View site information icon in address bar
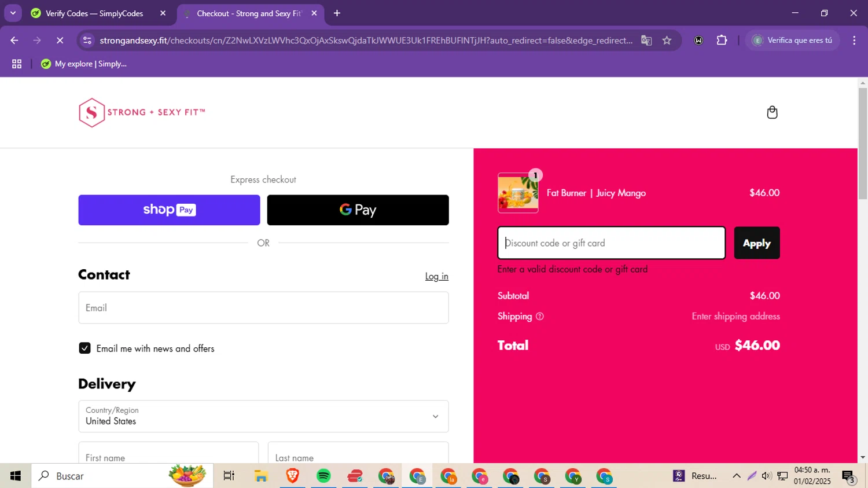The image size is (868, 488). click(x=87, y=41)
